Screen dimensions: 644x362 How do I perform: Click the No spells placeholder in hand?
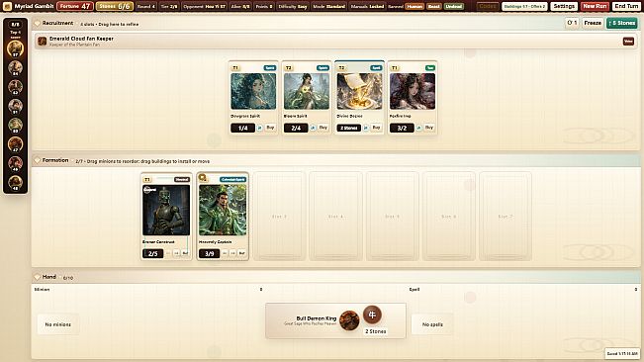tap(432, 324)
